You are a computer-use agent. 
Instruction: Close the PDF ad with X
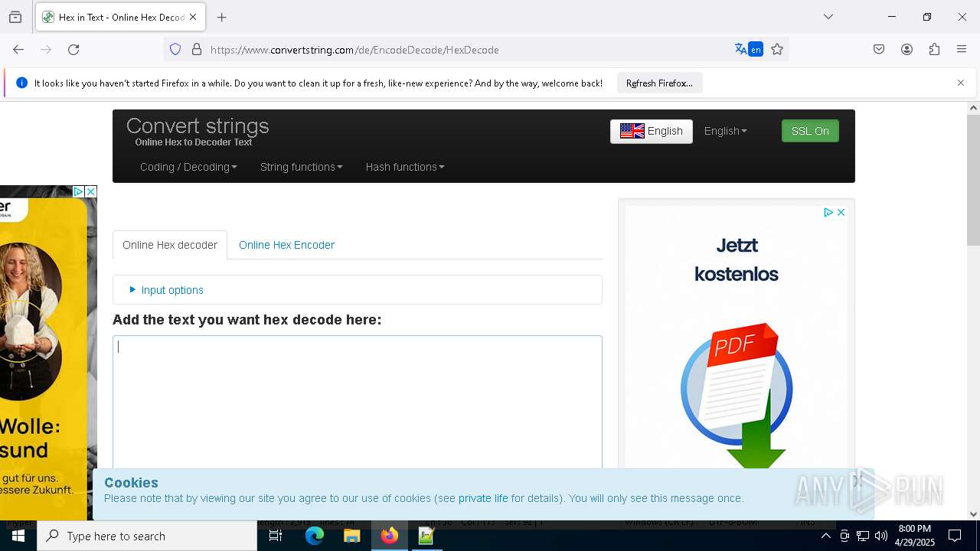[841, 213]
